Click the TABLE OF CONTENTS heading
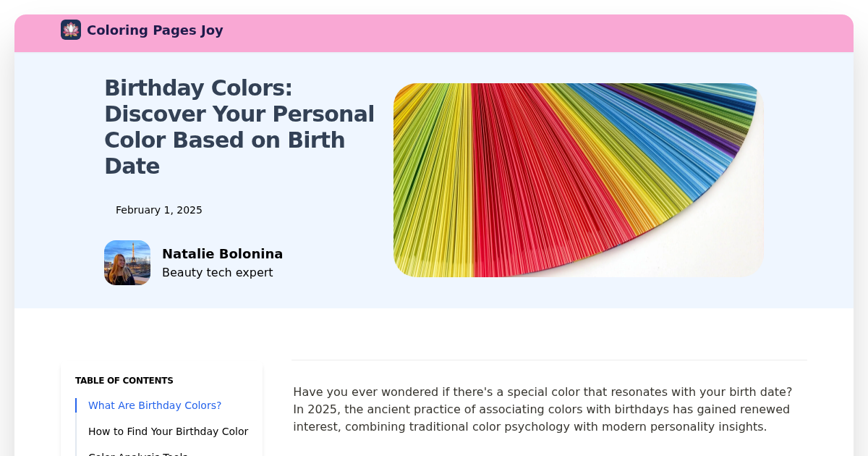Screen dimensions: 868x456 click(124, 381)
